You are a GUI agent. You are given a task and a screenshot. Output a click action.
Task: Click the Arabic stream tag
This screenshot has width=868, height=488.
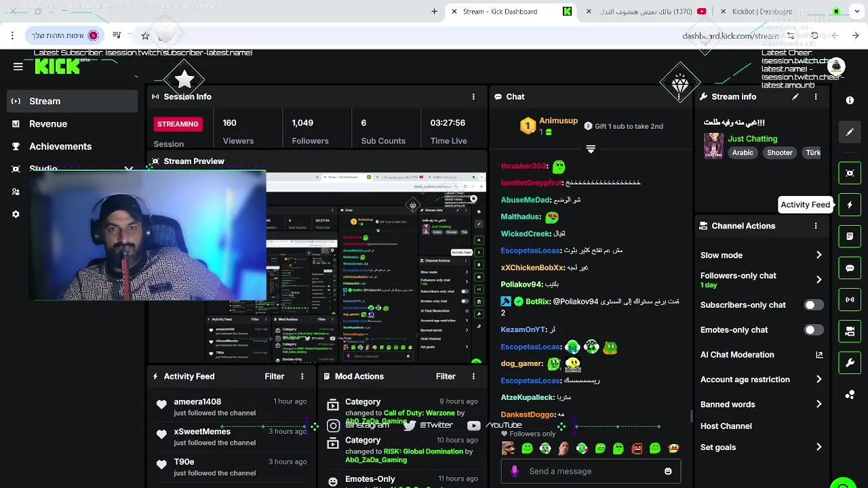click(x=743, y=153)
